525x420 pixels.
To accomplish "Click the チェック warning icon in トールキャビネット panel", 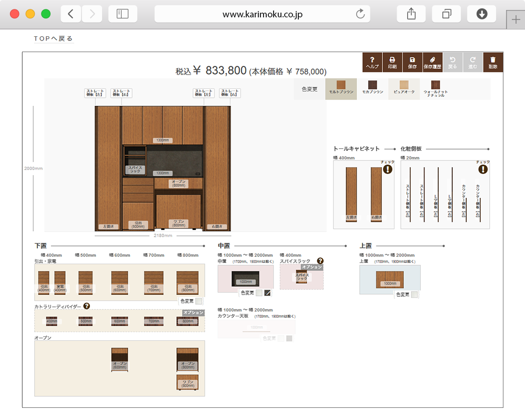I will tap(388, 169).
